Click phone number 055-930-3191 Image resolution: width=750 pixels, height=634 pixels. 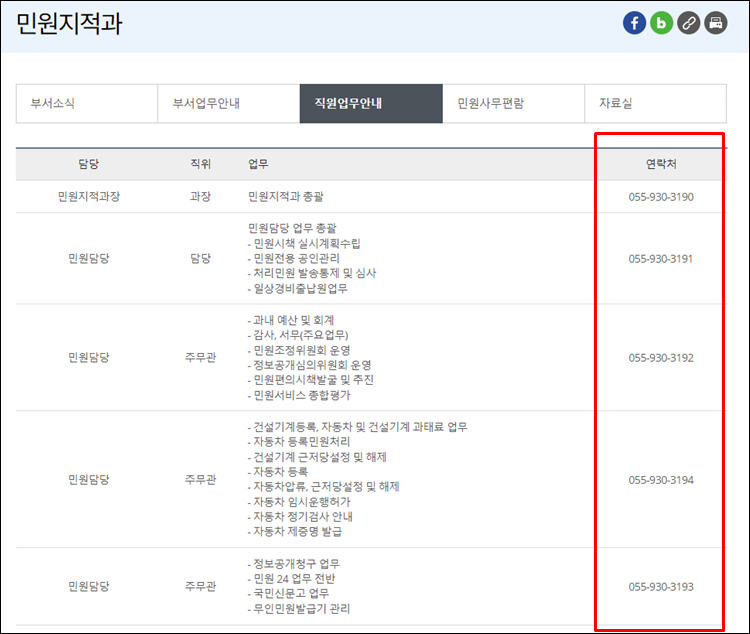click(661, 259)
